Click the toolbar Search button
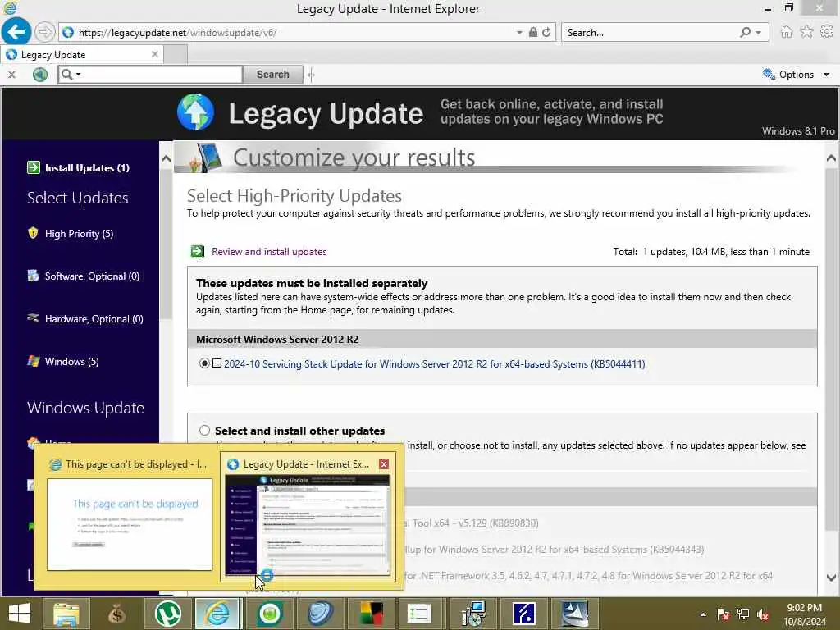 (x=272, y=75)
